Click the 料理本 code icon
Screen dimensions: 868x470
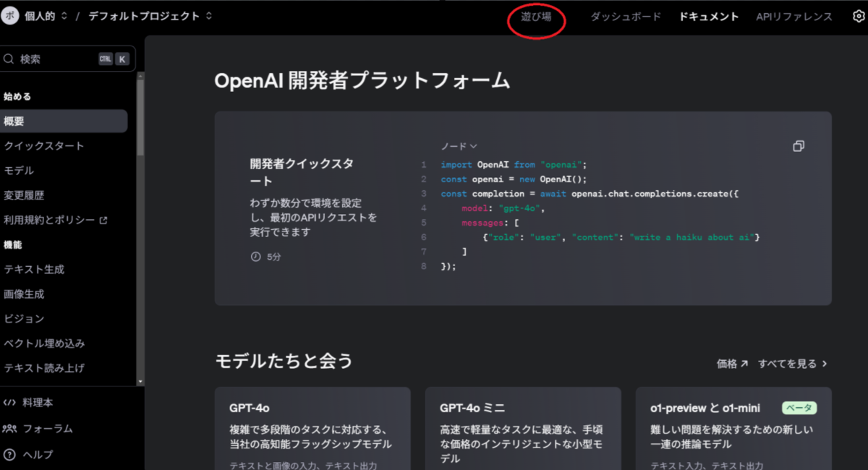[x=9, y=403]
